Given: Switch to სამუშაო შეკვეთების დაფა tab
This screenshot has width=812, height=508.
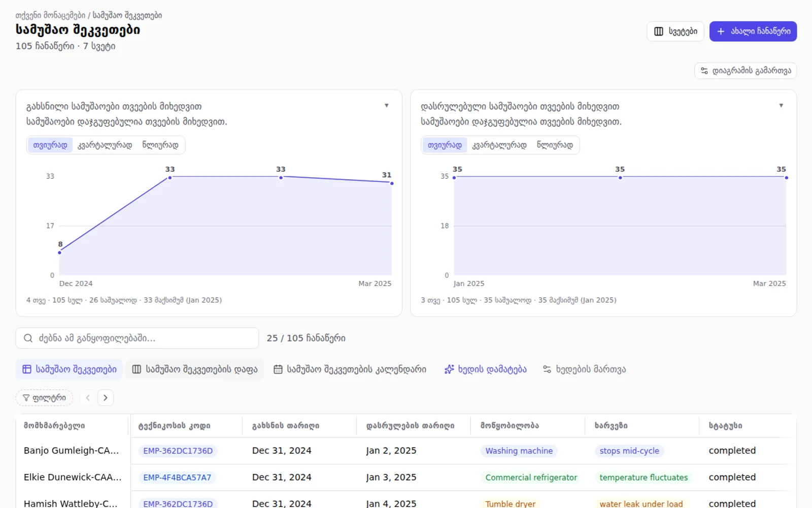Looking at the screenshot, I should pyautogui.click(x=195, y=369).
